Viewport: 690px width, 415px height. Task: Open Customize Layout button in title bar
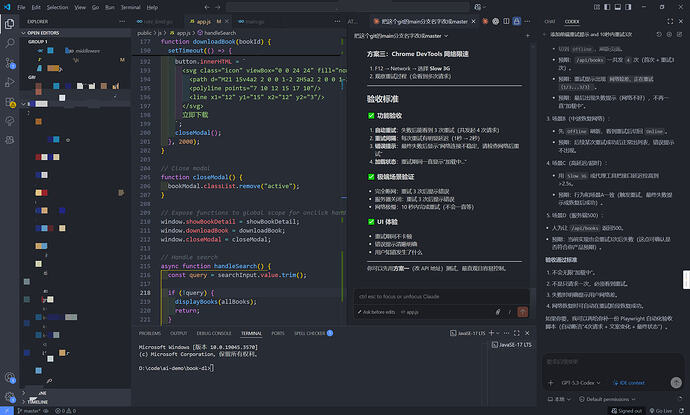point(597,7)
